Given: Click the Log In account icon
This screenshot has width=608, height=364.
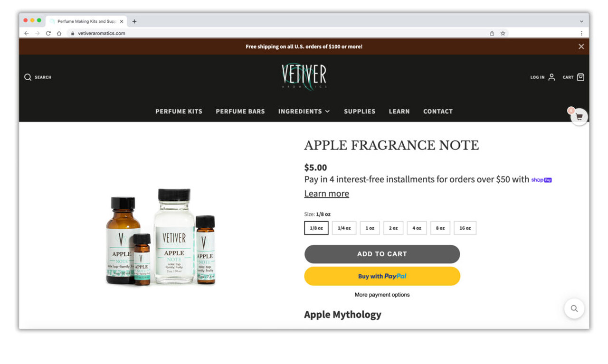Looking at the screenshot, I should pos(551,77).
